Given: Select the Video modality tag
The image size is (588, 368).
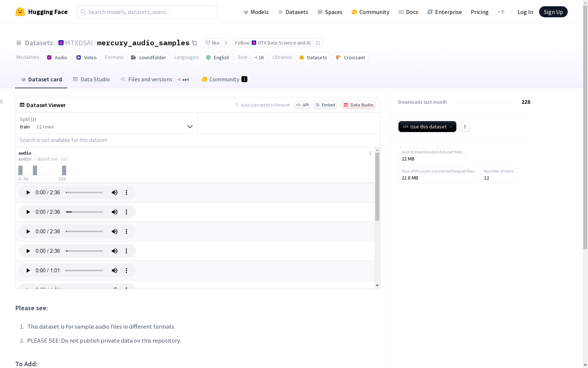Looking at the screenshot, I should 86,57.
